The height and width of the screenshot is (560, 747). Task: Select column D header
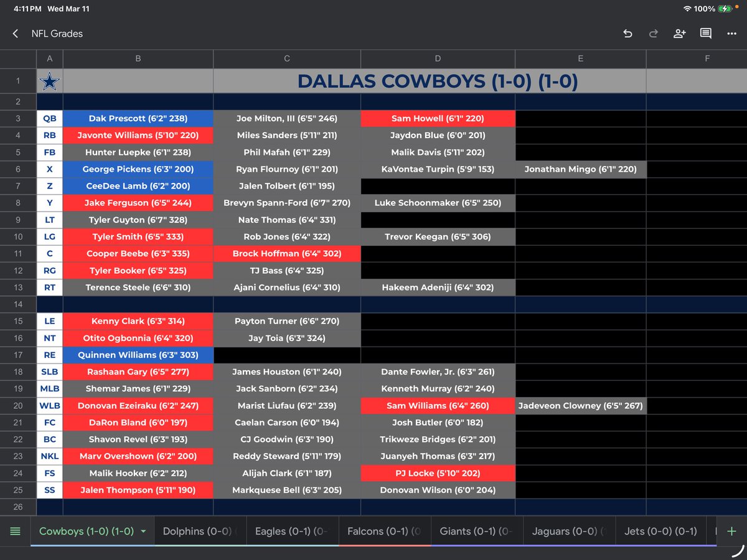[438, 59]
